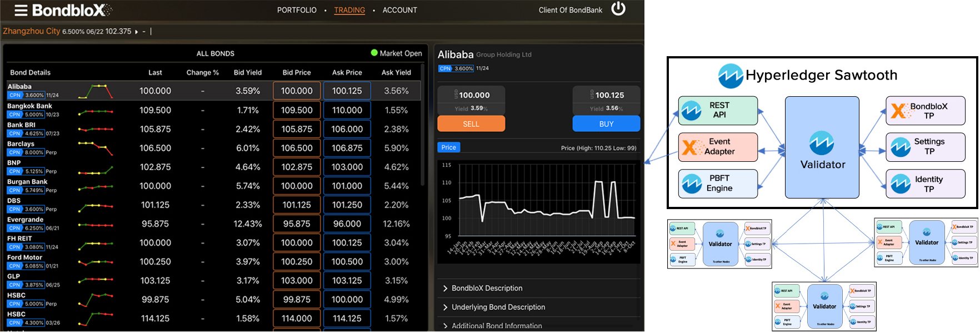Switch to the ACCOUNT menu item
The image size is (980, 332).
click(399, 10)
